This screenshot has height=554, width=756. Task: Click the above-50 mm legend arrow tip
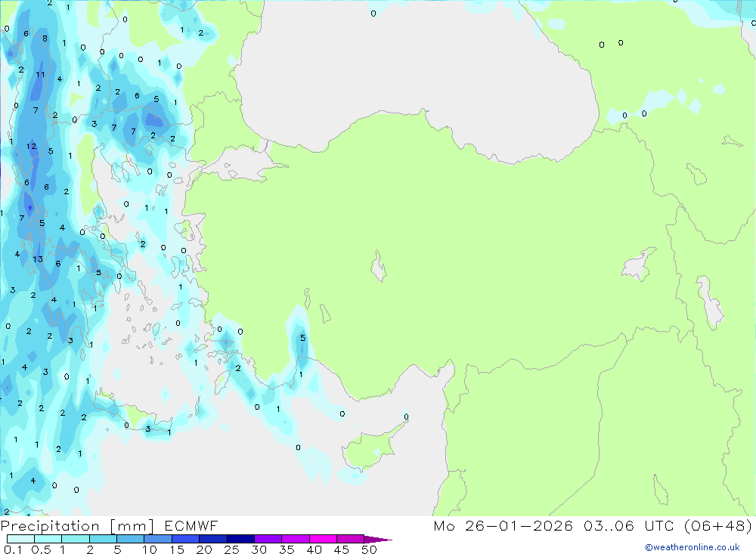pyautogui.click(x=377, y=540)
